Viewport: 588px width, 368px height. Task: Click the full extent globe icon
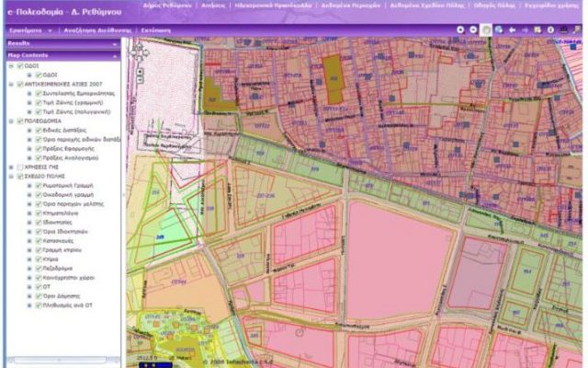(498, 29)
